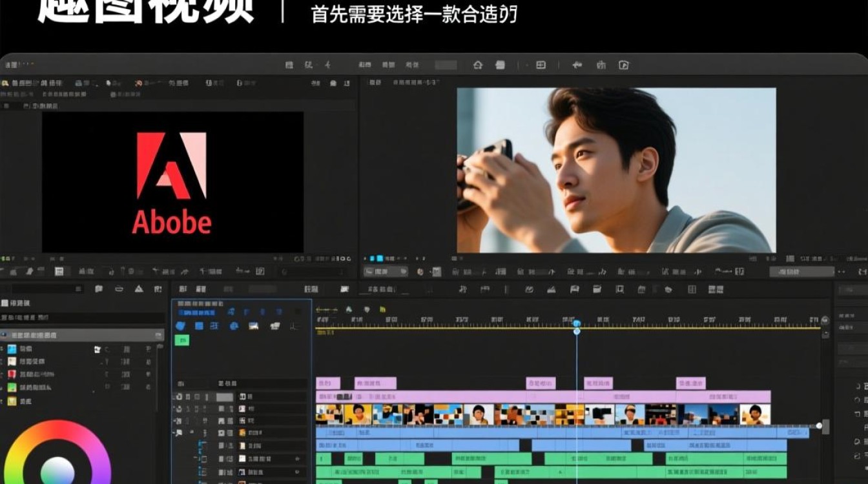Open the zoom dropdown below the program monitor
The width and height of the screenshot is (868, 484).
(386, 272)
